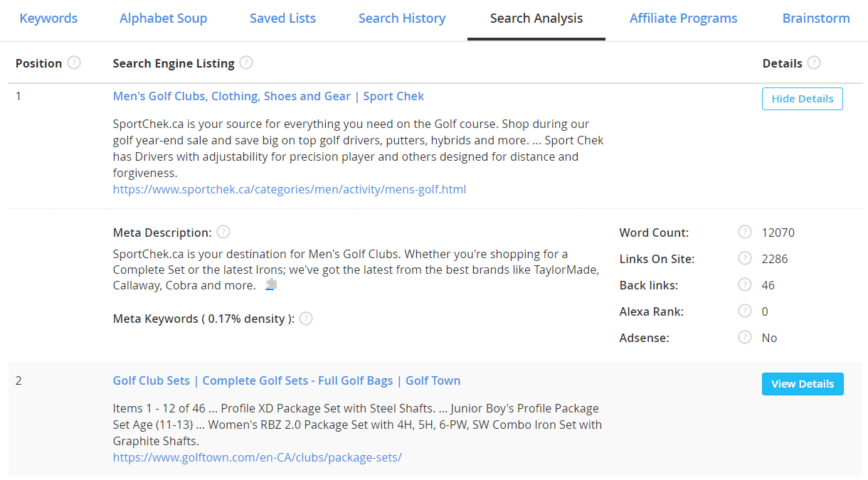Switch to the Keywords tab
This screenshot has height=480, width=868.
[48, 18]
